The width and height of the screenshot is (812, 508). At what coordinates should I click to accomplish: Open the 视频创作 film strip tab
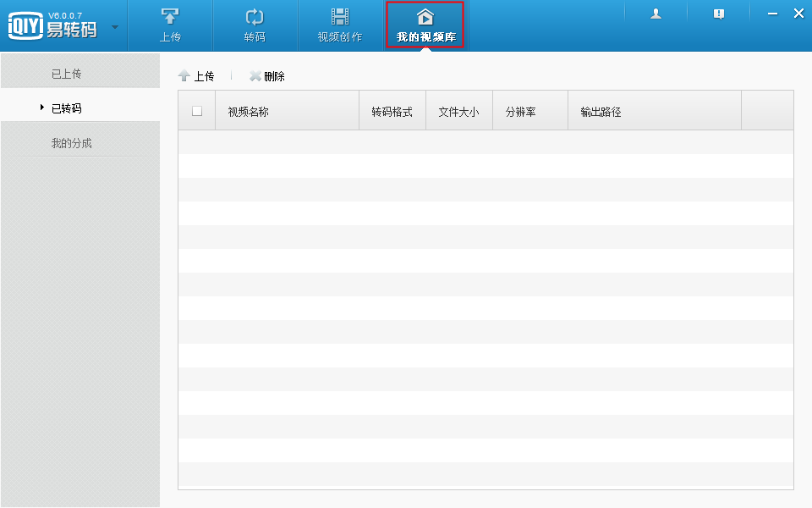click(339, 17)
